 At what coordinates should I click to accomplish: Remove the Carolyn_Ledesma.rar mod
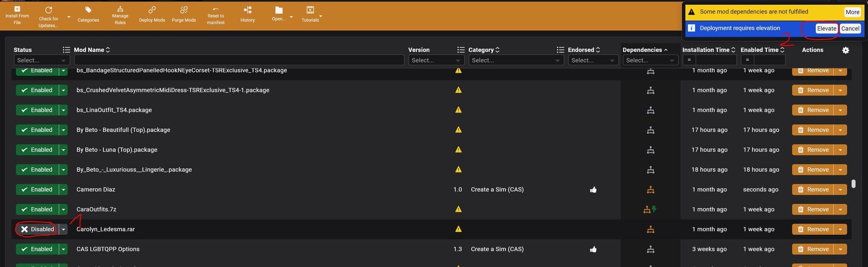813,230
